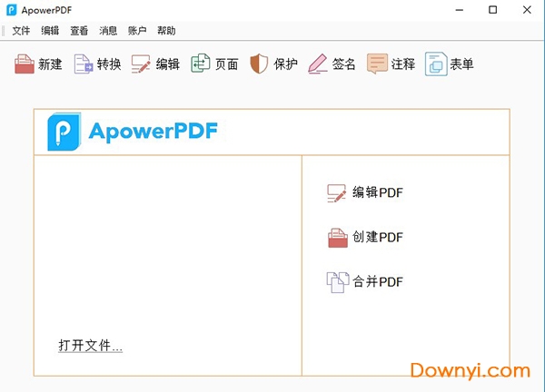Click the 新建 (Create) printer icon in toolbar
This screenshot has height=392, width=545.
25,64
